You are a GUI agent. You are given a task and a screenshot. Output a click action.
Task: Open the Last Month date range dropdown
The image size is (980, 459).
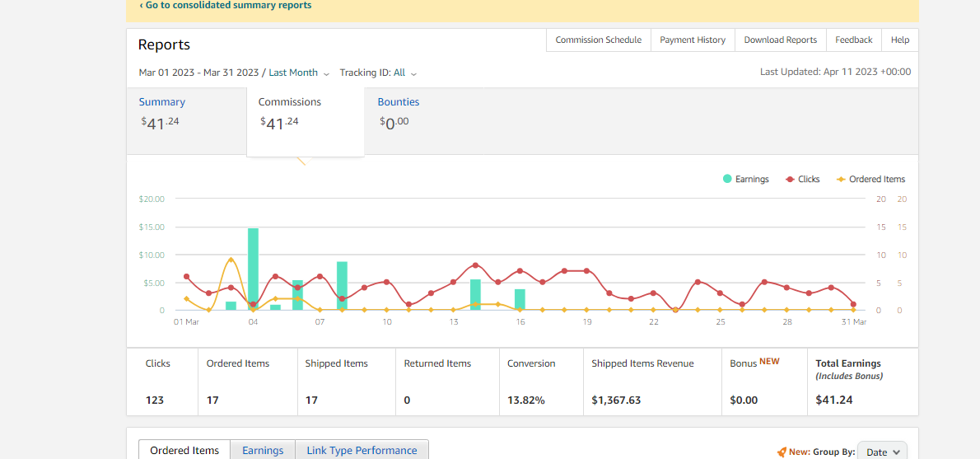click(299, 73)
